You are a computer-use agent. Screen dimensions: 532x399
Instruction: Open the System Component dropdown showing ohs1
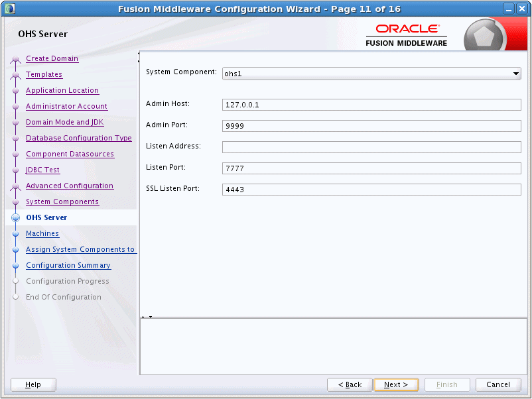(x=371, y=74)
